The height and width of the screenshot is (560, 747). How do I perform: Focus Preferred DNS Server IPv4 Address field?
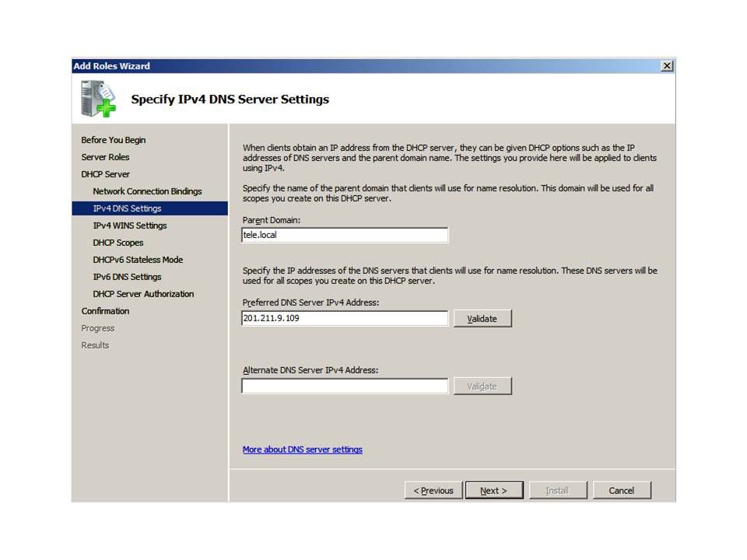[345, 318]
